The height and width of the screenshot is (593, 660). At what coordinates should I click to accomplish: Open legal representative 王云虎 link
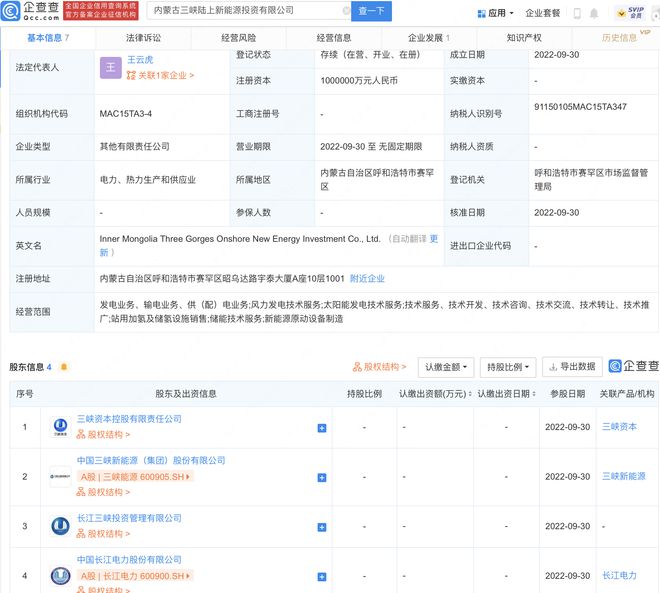coord(140,60)
